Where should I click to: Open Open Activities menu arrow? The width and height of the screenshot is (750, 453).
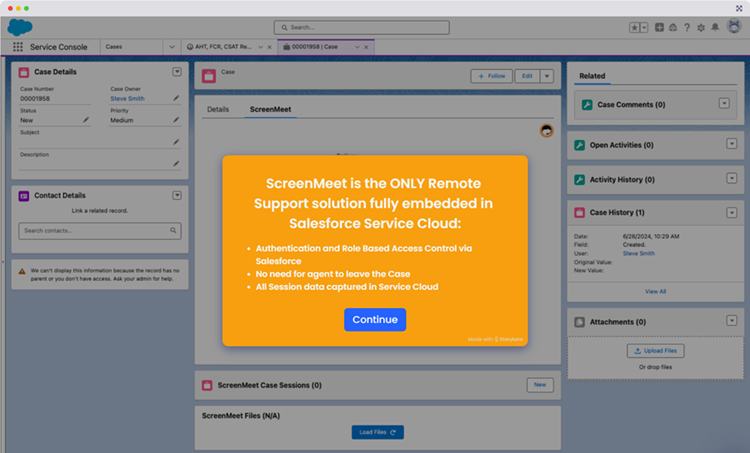coord(731,144)
